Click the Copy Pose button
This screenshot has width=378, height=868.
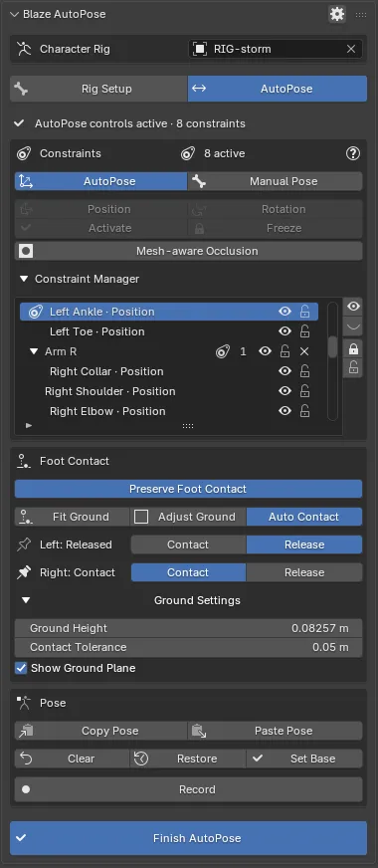(100, 731)
